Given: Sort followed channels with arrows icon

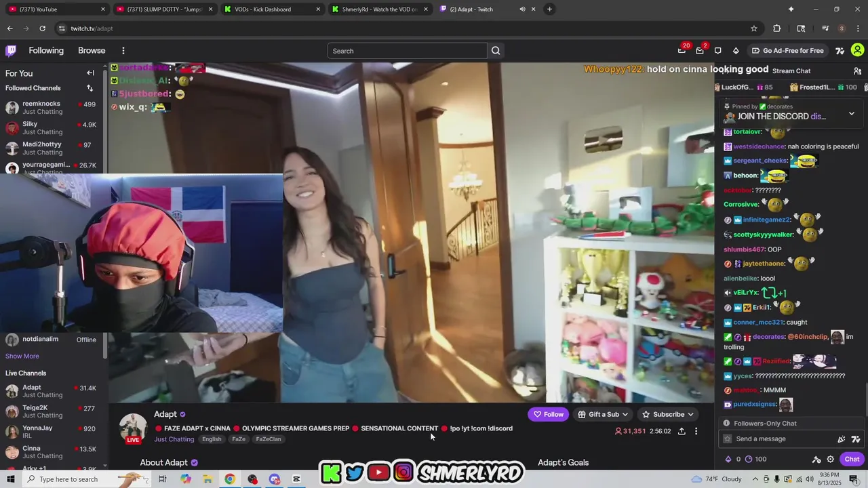Looking at the screenshot, I should 90,88.
